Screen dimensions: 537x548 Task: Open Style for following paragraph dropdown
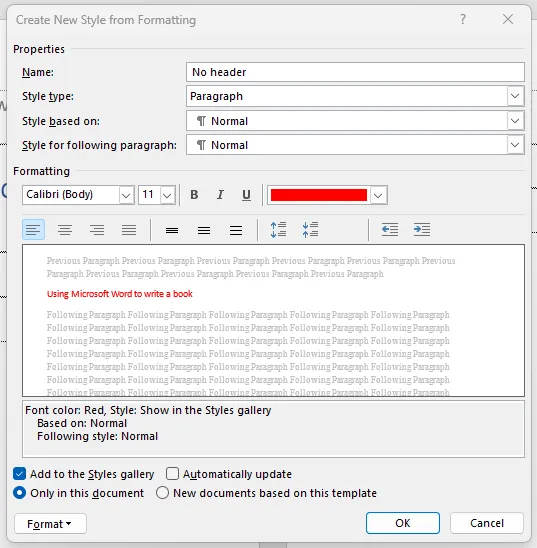[x=515, y=145]
